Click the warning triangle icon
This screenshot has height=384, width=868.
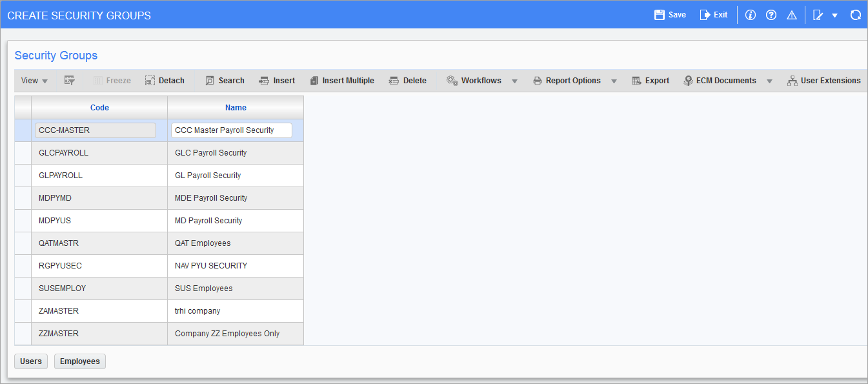pos(792,15)
